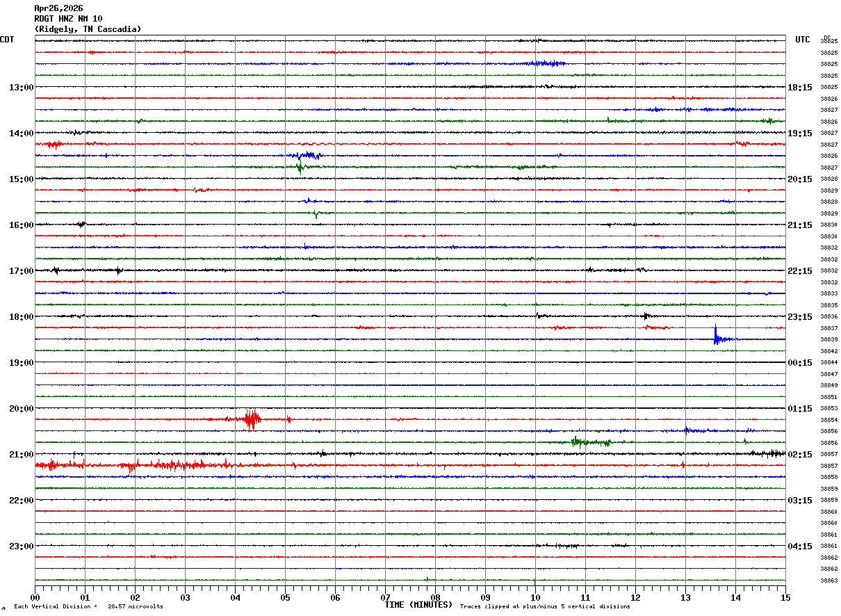The width and height of the screenshot is (841, 616).
Task: Click the 04:15 UTC time label
Action: [800, 546]
